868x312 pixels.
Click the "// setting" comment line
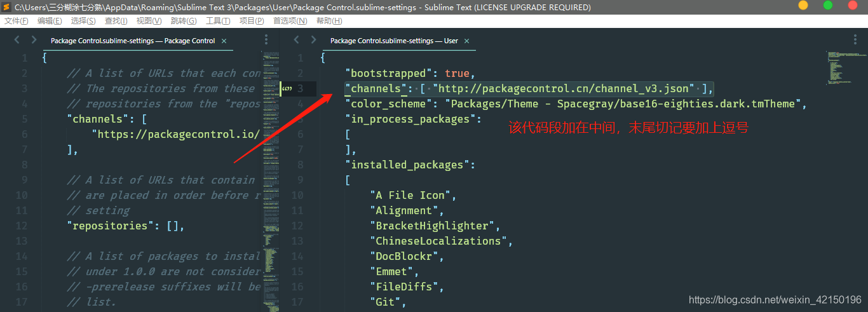[98, 210]
